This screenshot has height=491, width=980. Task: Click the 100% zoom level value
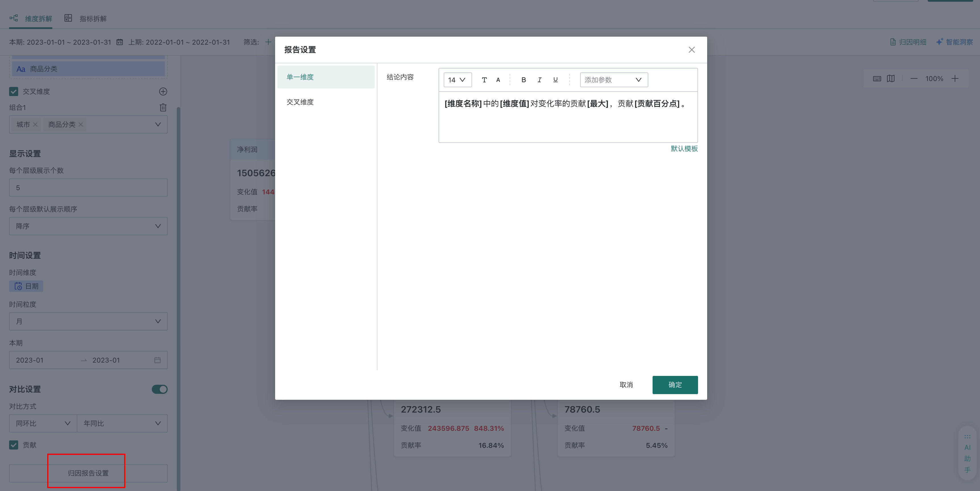[934, 79]
